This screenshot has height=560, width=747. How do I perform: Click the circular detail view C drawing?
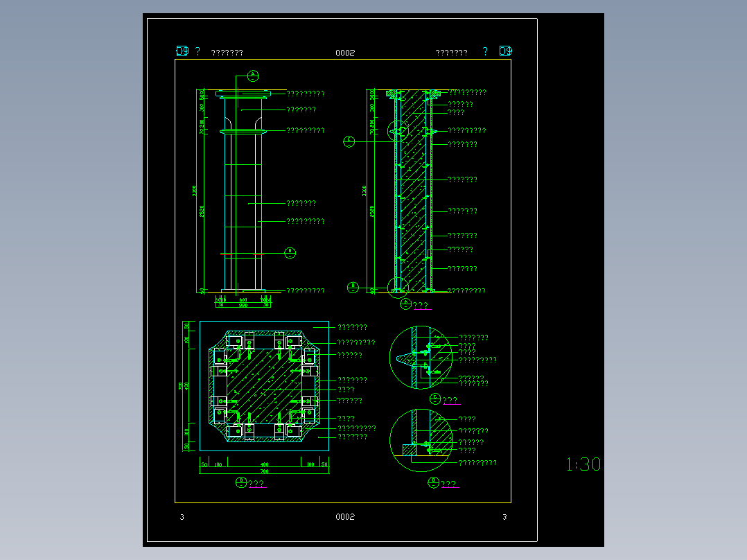click(x=421, y=358)
